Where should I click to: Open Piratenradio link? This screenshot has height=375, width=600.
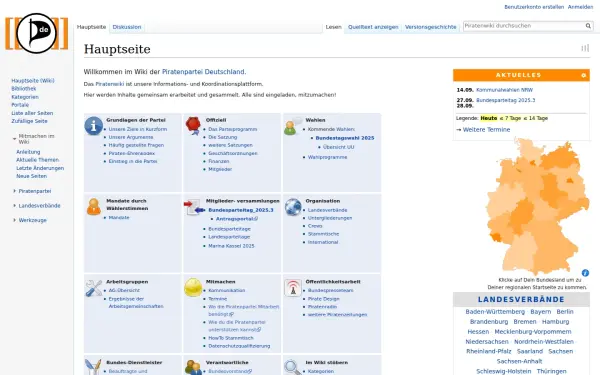click(322, 307)
